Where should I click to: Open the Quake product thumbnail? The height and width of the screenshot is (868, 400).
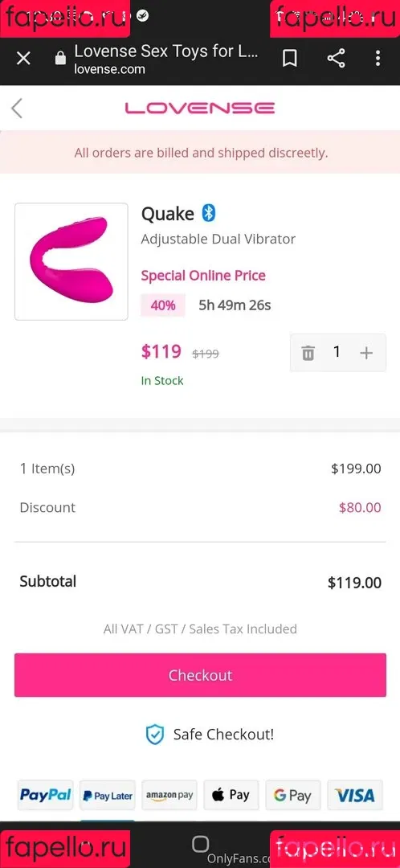pos(71,261)
